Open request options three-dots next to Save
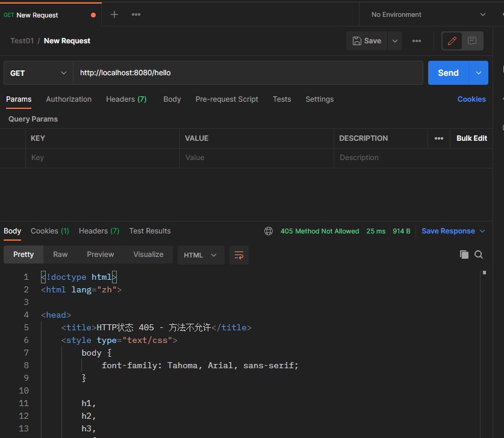Screen dimensions: 504x438 click(417, 41)
